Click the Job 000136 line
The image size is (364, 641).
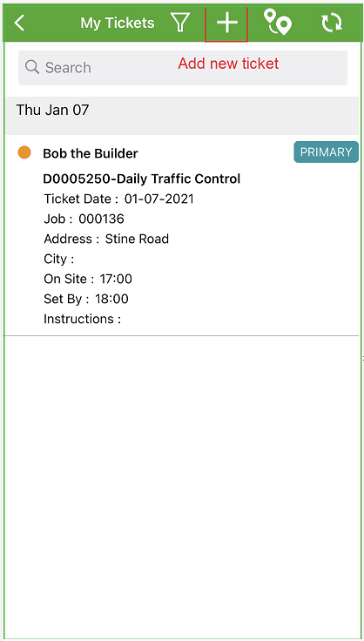[x=84, y=219]
